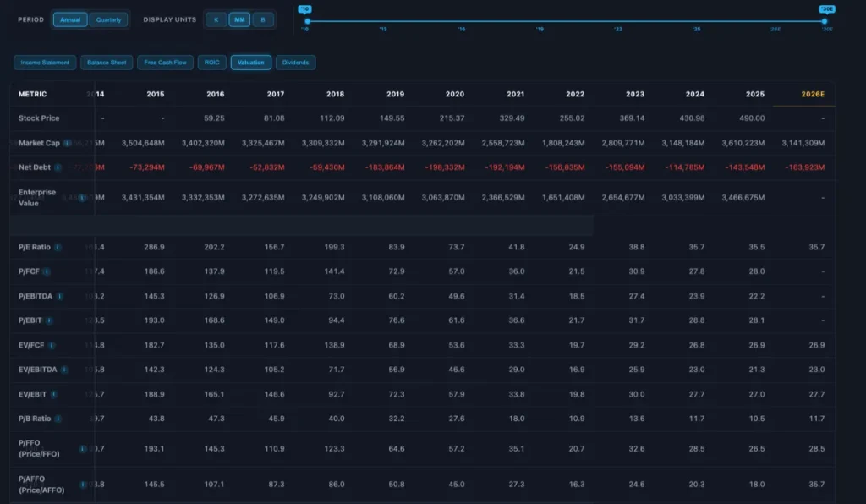
Task: Set display units to MM
Action: click(239, 20)
